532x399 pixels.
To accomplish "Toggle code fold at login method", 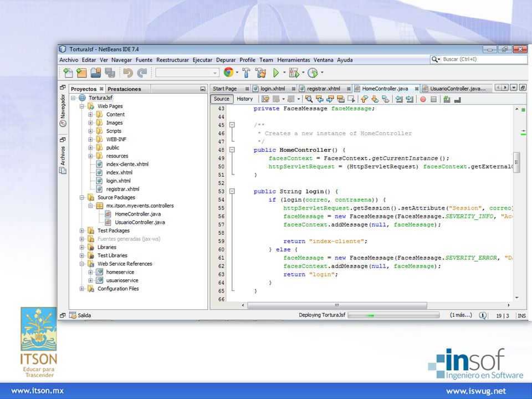I will click(232, 191).
